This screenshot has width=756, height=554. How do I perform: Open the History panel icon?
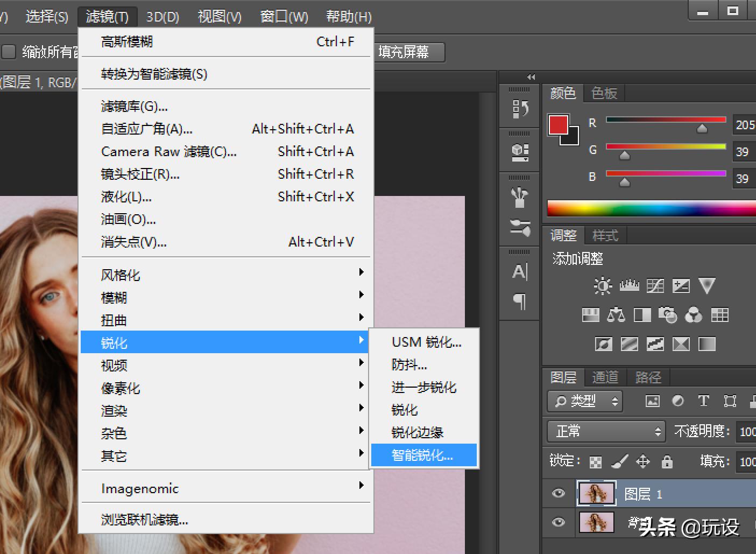519,109
